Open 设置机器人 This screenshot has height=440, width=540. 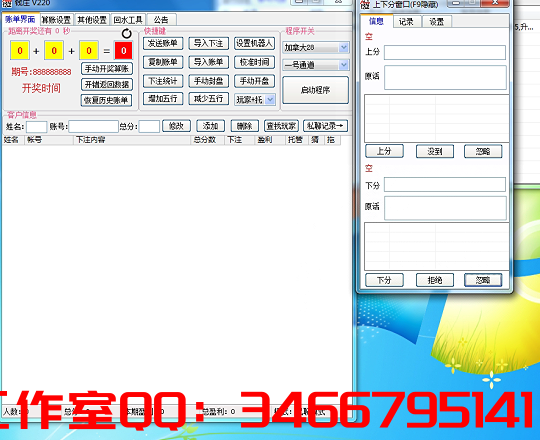(254, 43)
